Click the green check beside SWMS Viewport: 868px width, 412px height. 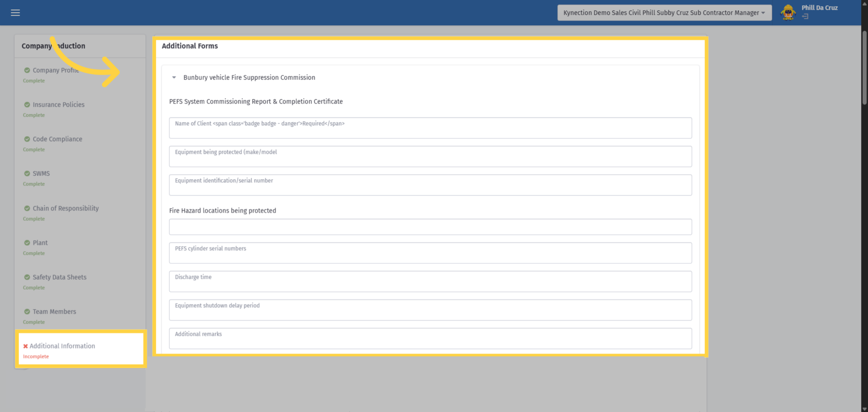27,173
